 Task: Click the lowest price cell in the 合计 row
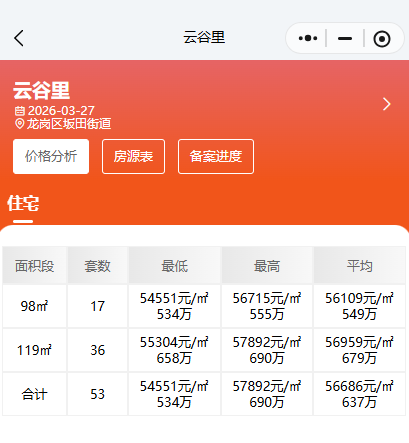175,394
